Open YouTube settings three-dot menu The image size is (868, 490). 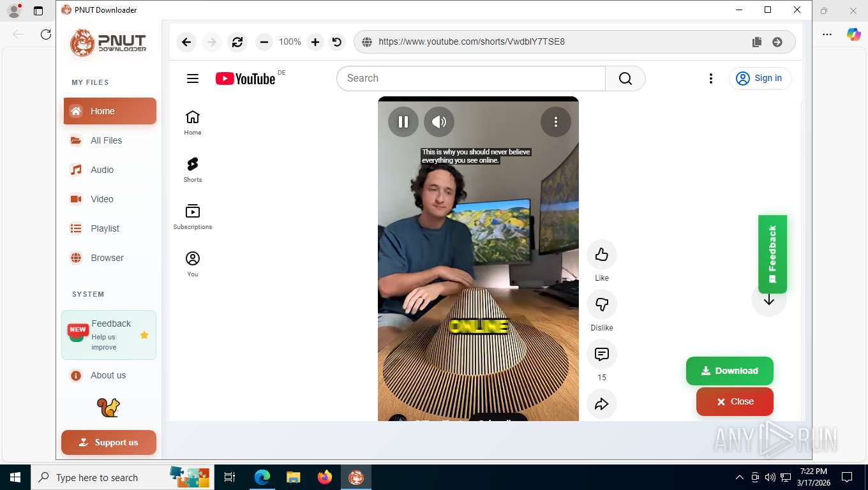pyautogui.click(x=711, y=78)
